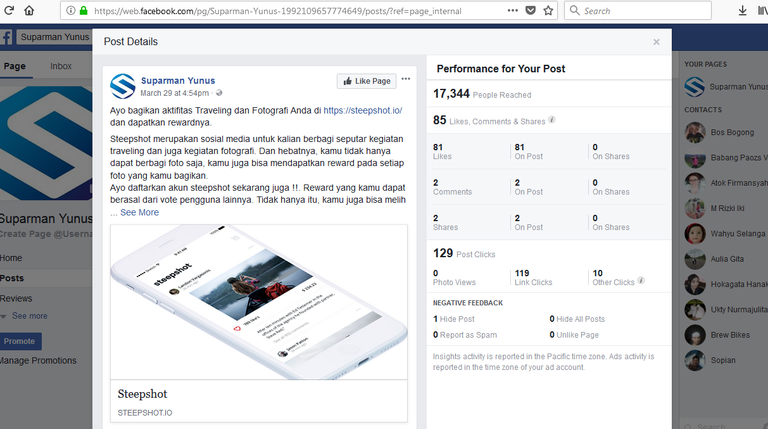The width and height of the screenshot is (768, 429).
Task: Close the Post Details dialog
Action: coord(656,42)
